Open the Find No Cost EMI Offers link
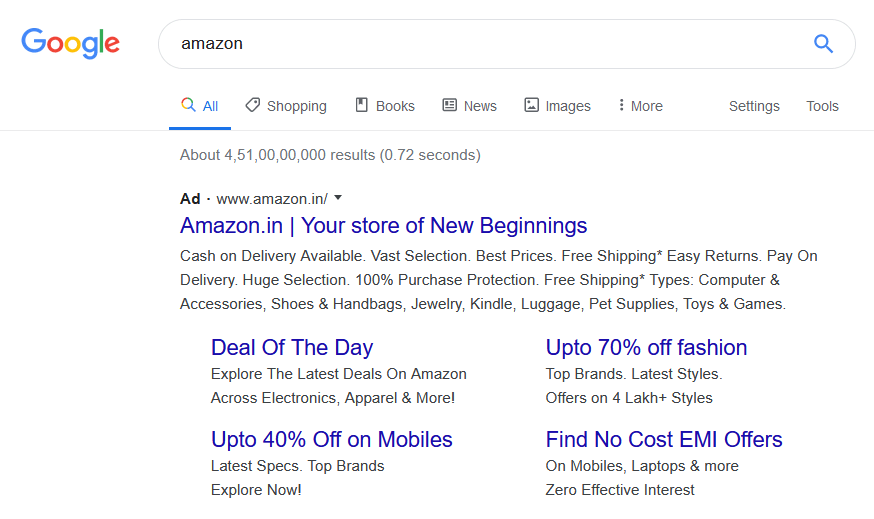Screen dimensions: 874x519 tap(664, 440)
